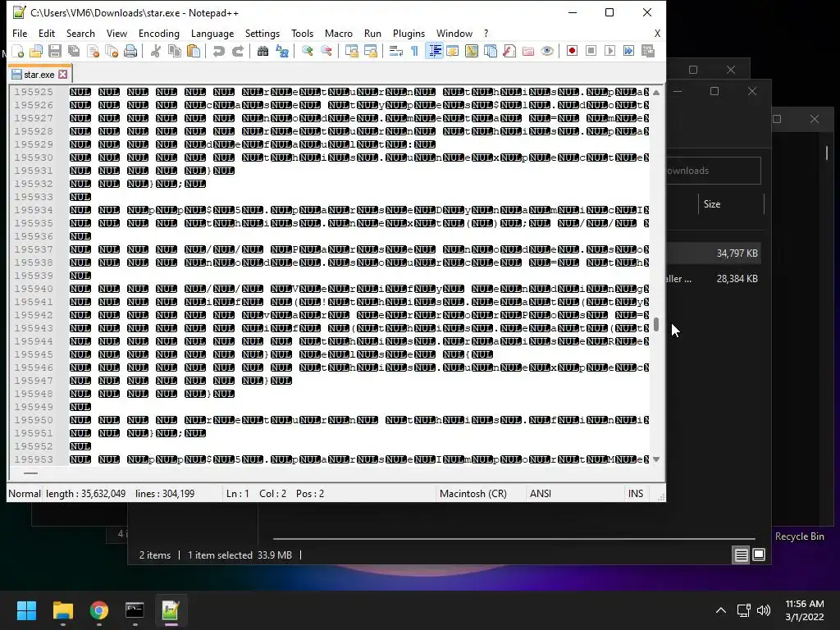Screen dimensions: 840x630
Task: Close the star.exe tab with its X
Action: tap(62, 75)
